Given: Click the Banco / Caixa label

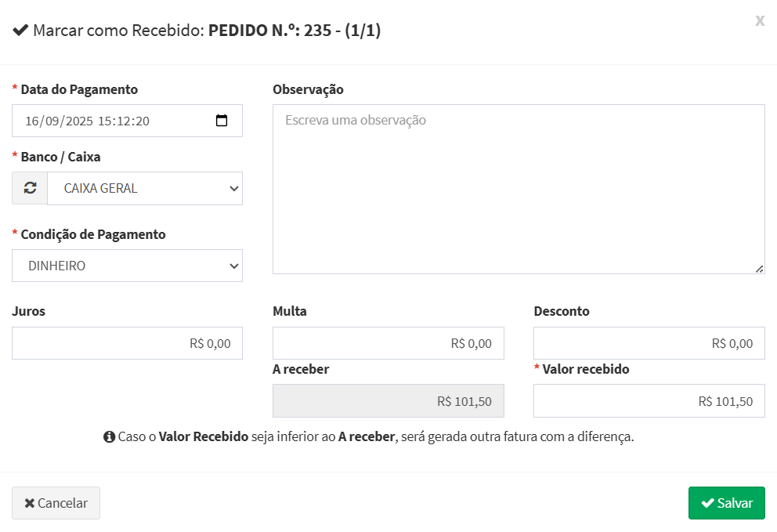Looking at the screenshot, I should pyautogui.click(x=60, y=157).
